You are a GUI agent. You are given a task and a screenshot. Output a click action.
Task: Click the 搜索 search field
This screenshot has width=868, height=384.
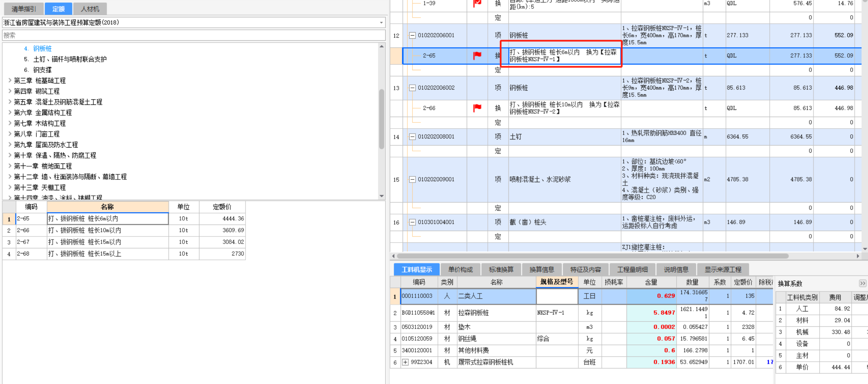[x=194, y=35]
